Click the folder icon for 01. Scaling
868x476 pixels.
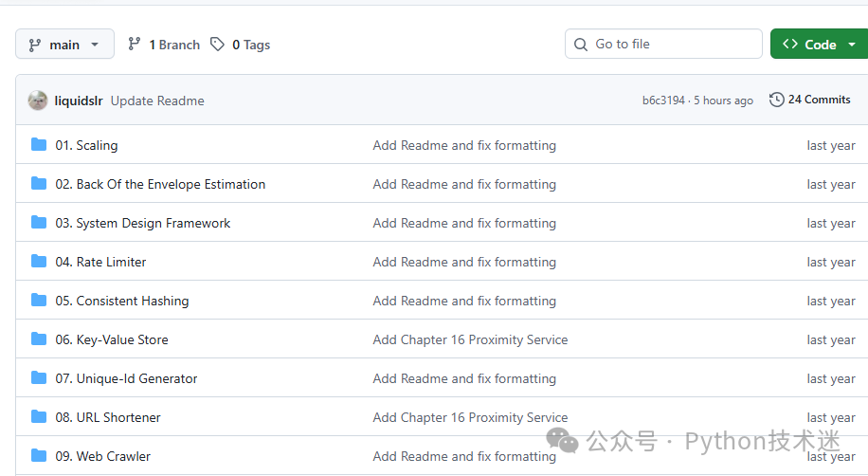coord(39,145)
